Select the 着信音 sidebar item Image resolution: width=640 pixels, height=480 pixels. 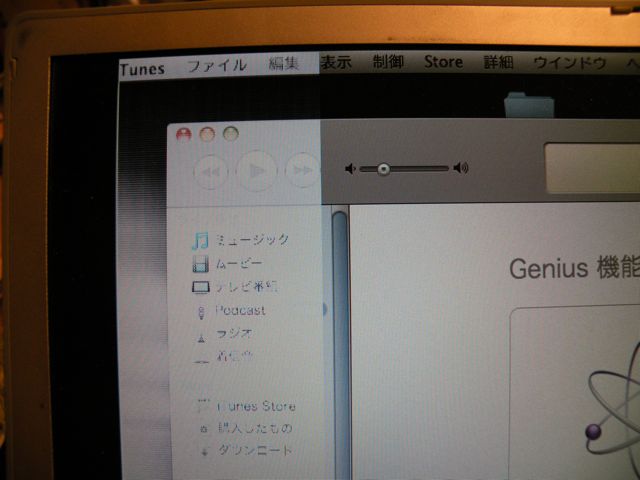[x=234, y=357]
